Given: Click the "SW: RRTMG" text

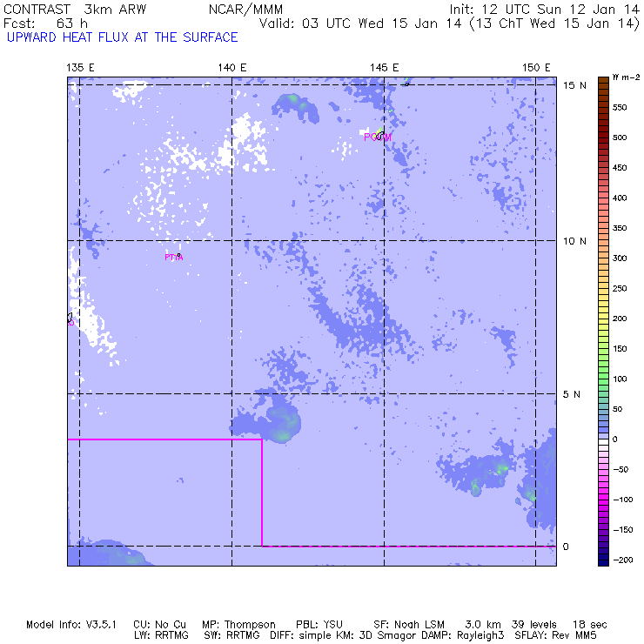Looking at the screenshot, I should tap(231, 635).
